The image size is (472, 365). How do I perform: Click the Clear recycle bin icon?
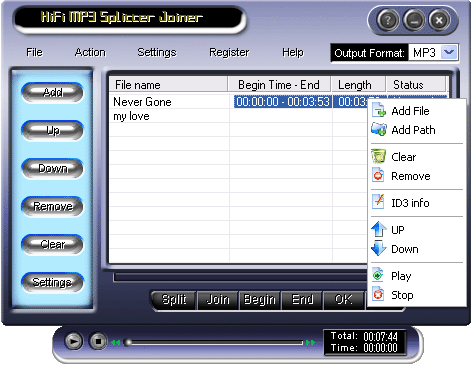point(379,156)
